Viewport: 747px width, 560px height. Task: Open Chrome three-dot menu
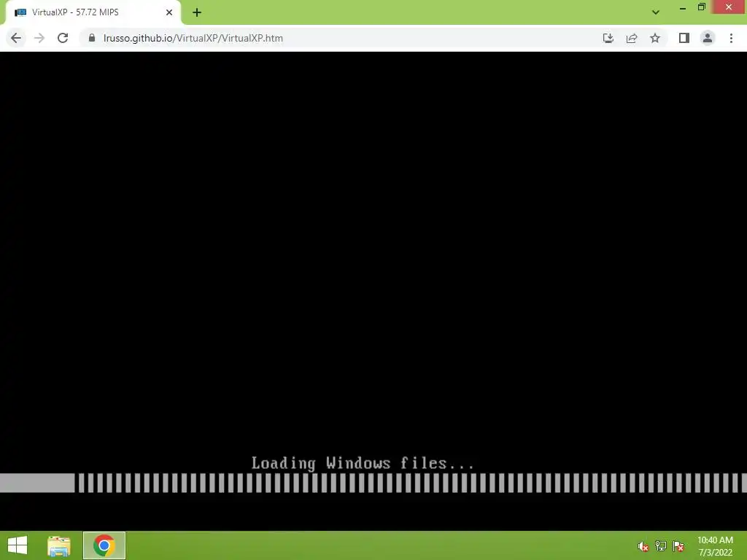731,38
